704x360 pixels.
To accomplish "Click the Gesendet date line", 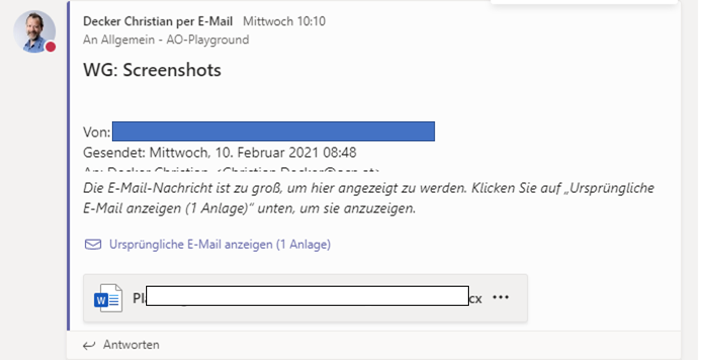I will pos(220,153).
